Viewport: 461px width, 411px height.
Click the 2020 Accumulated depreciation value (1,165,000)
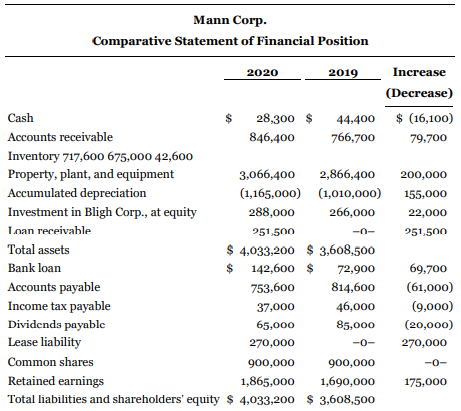[x=270, y=193]
